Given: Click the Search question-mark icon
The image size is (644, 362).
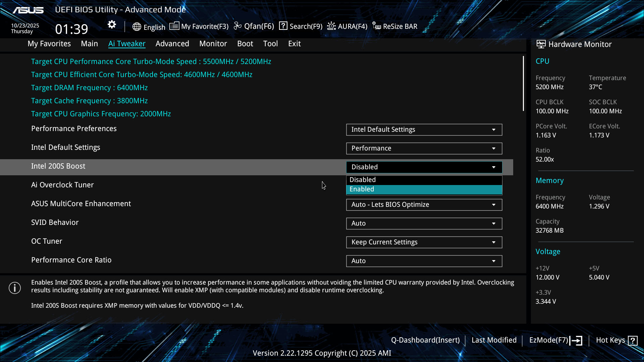Looking at the screenshot, I should tap(283, 26).
